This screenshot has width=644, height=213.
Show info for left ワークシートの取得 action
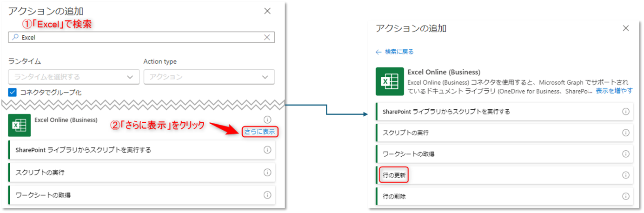(x=267, y=195)
